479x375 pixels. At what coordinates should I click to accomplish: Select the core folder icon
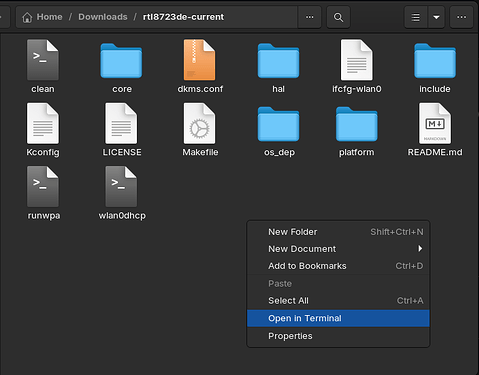pos(121,61)
